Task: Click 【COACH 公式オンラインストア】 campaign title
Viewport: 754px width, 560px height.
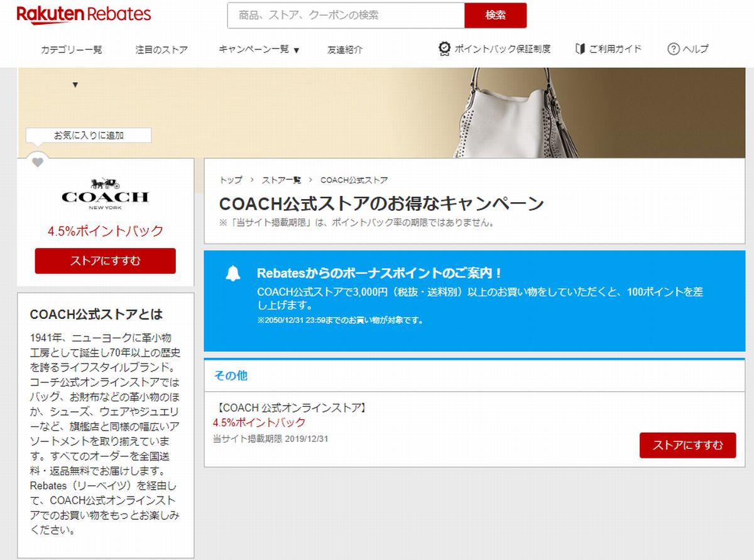Action: [290, 408]
